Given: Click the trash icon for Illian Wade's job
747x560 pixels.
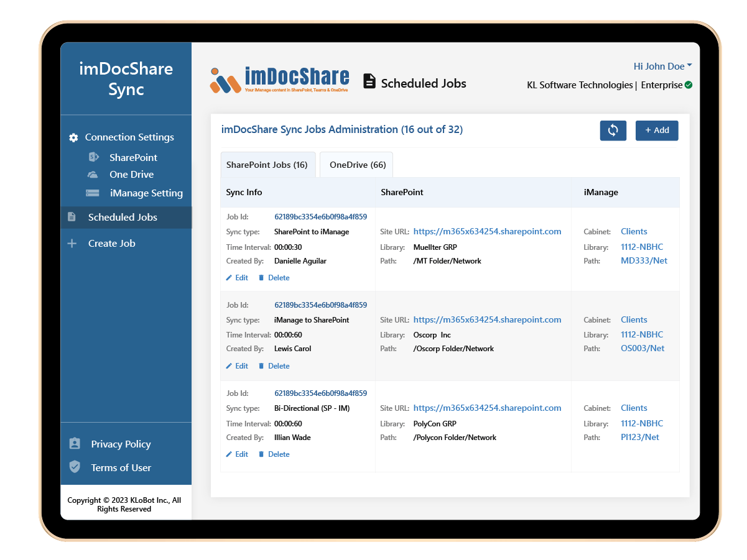Looking at the screenshot, I should (261, 454).
